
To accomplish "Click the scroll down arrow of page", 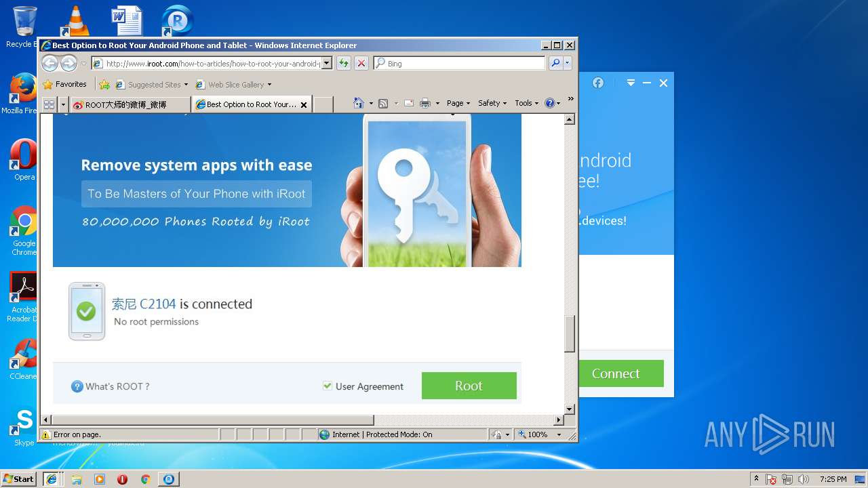I will pos(570,409).
